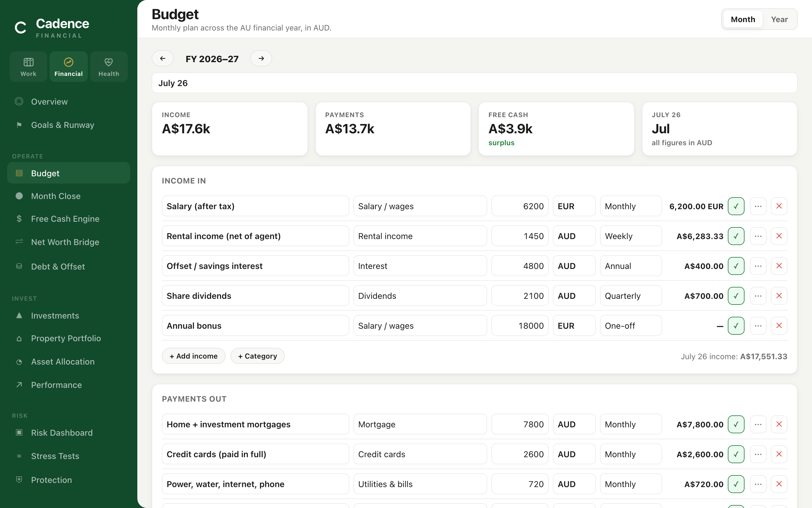Go to the Protection page

click(x=68, y=480)
